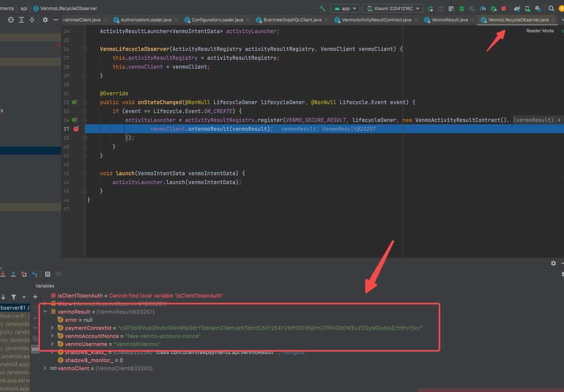Expand the venmoClient watch node
This screenshot has width=564, height=392.
[x=45, y=368]
